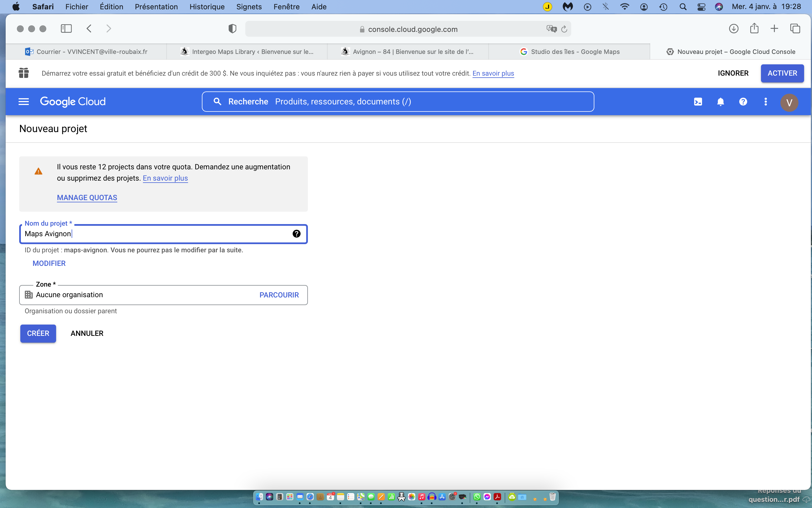
Task: Click ACTIVER to start free trial
Action: [782, 73]
